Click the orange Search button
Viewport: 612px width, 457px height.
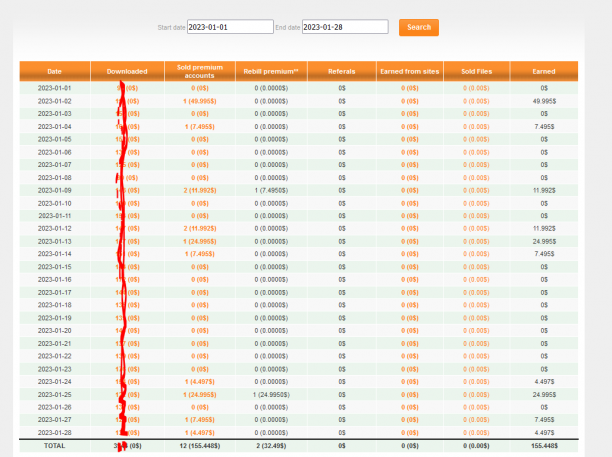[419, 27]
